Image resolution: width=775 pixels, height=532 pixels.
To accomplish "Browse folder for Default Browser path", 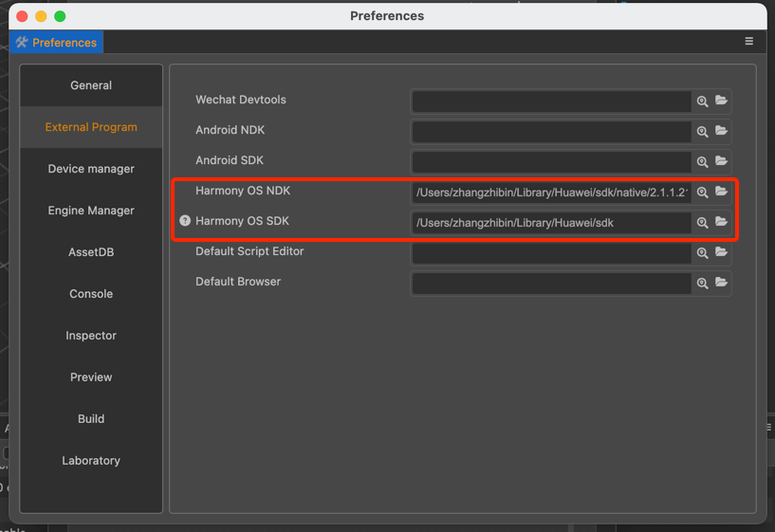I will click(721, 283).
